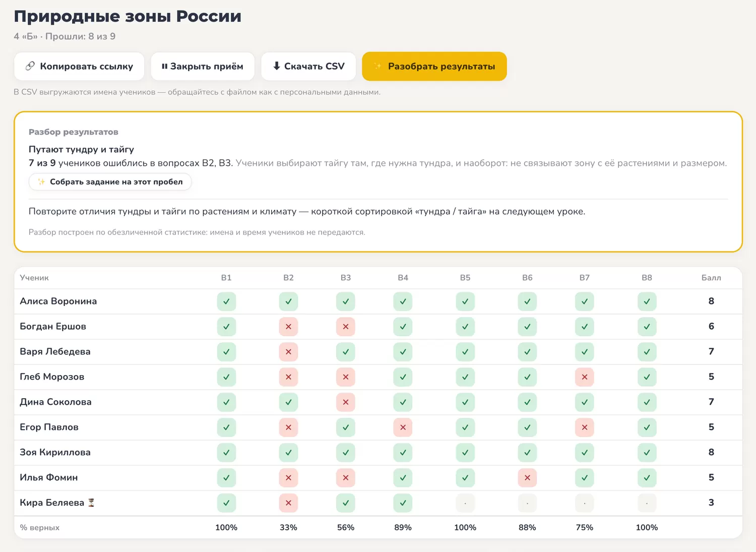The width and height of the screenshot is (756, 552).
Task: Click Богдан Ершов's red cross under В3
Action: click(x=346, y=327)
